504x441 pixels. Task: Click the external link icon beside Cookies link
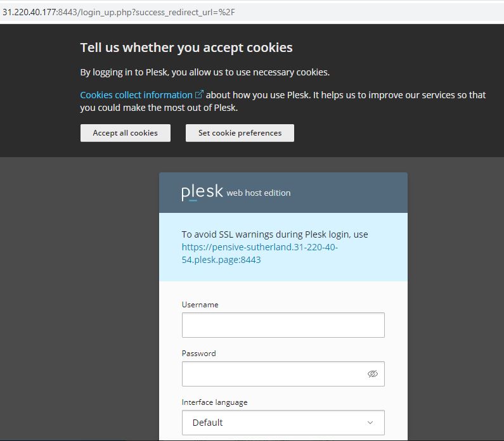(199, 94)
